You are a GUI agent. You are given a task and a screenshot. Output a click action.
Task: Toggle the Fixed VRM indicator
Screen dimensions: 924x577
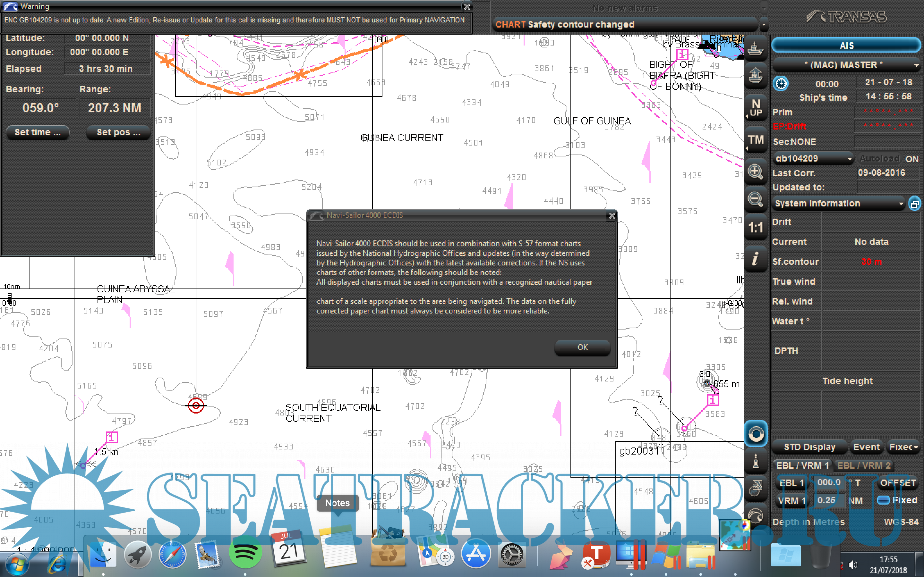883,500
